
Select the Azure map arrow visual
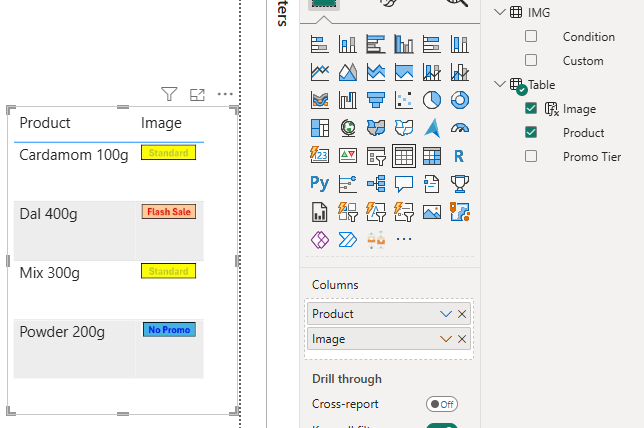pos(432,128)
